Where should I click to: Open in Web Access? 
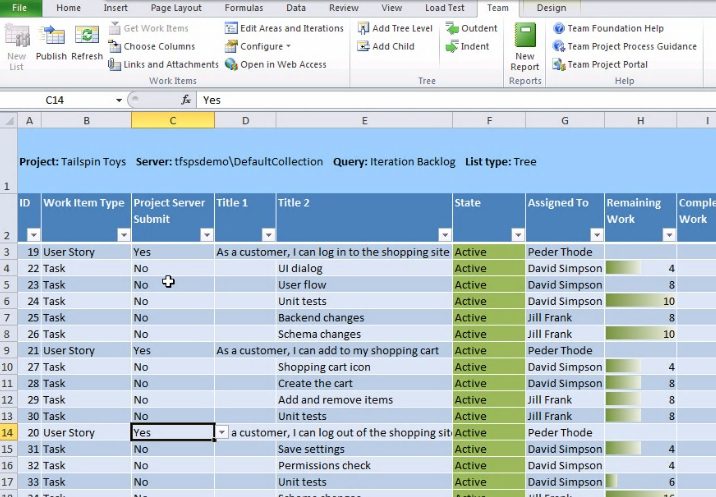[x=276, y=64]
